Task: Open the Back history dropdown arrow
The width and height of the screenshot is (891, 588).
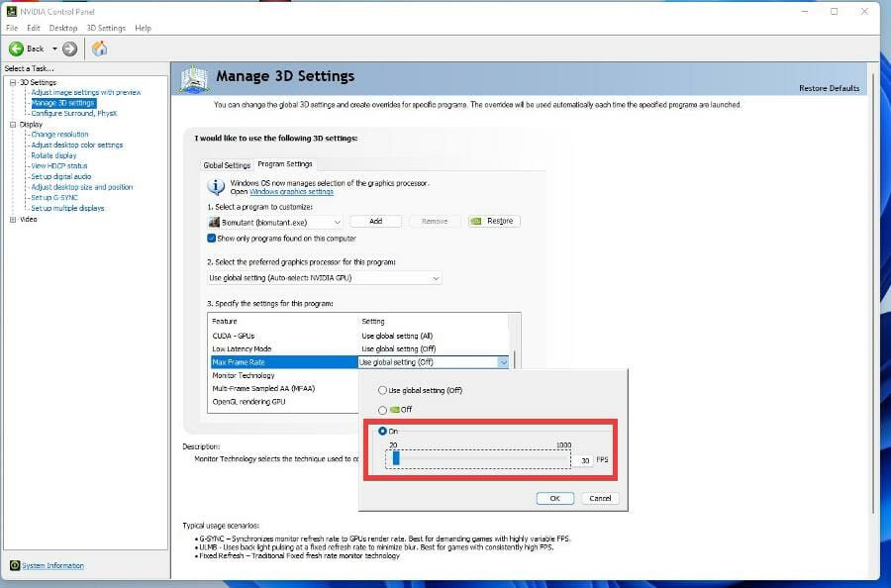Action: coord(54,49)
